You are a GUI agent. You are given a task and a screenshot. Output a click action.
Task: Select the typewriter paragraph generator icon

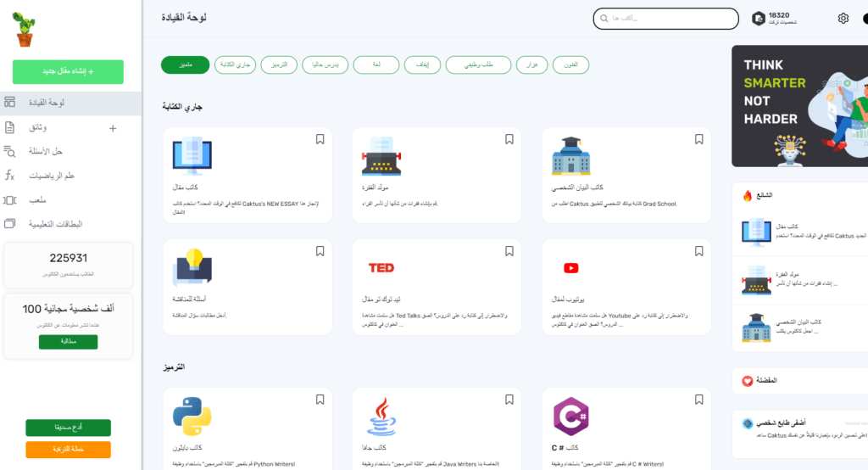381,157
